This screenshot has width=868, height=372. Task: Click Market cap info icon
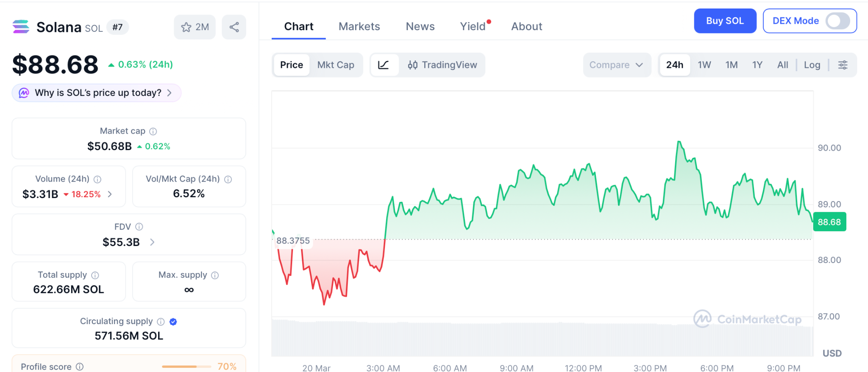[x=153, y=131]
